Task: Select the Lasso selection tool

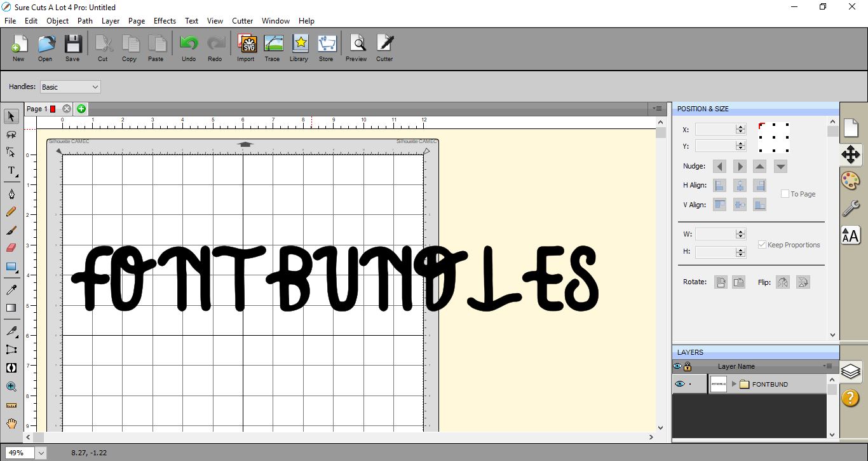Action: tap(11, 134)
